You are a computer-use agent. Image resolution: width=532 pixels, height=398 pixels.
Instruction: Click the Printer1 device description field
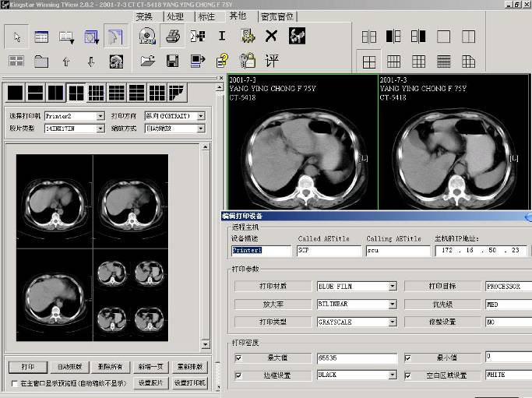261,251
